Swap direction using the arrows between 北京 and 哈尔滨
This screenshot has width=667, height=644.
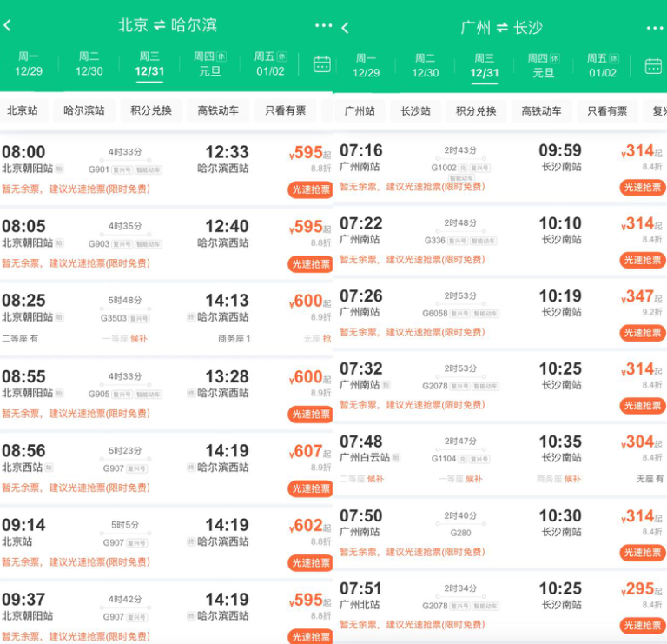point(160,25)
